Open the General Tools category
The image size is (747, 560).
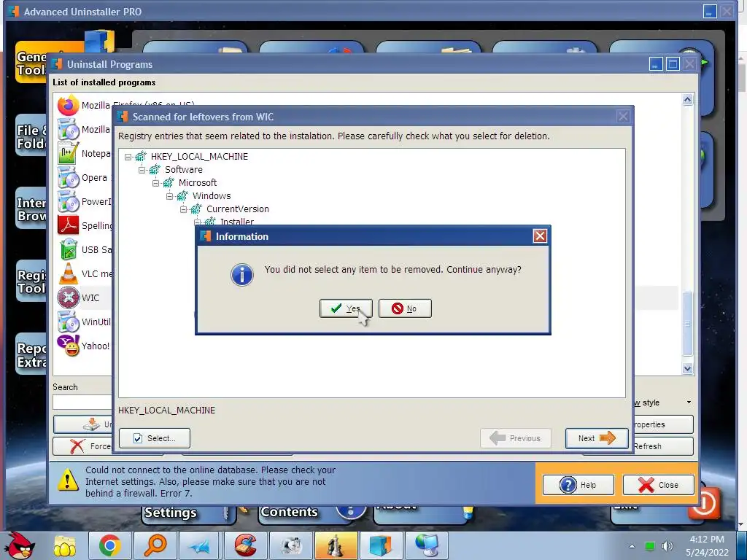click(x=31, y=63)
